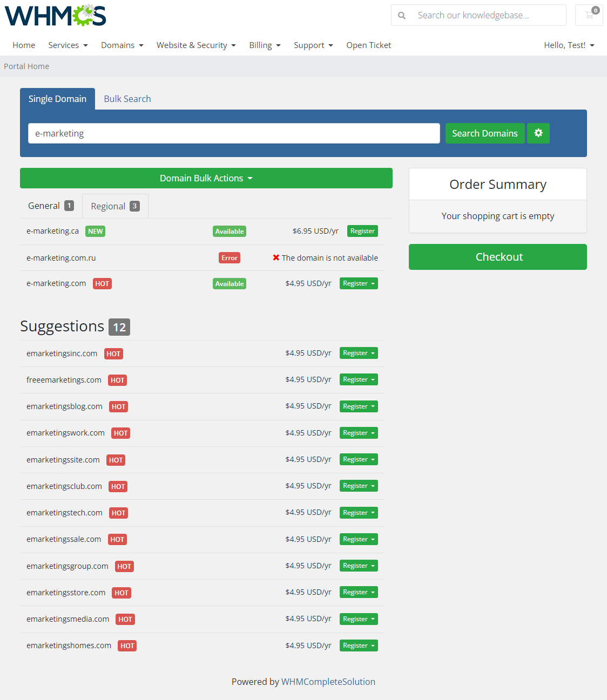The height and width of the screenshot is (700, 607).
Task: Click the freeemarketings.com domain name
Action: (64, 380)
